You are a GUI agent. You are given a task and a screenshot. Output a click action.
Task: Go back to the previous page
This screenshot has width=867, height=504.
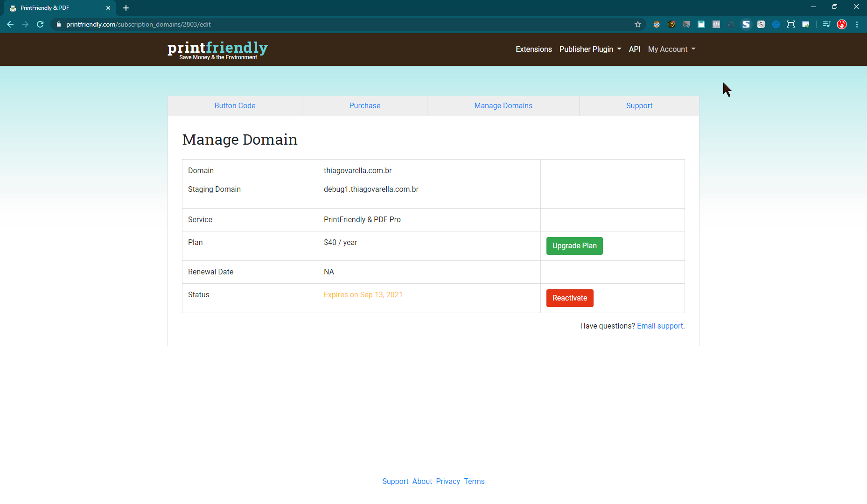[10, 24]
